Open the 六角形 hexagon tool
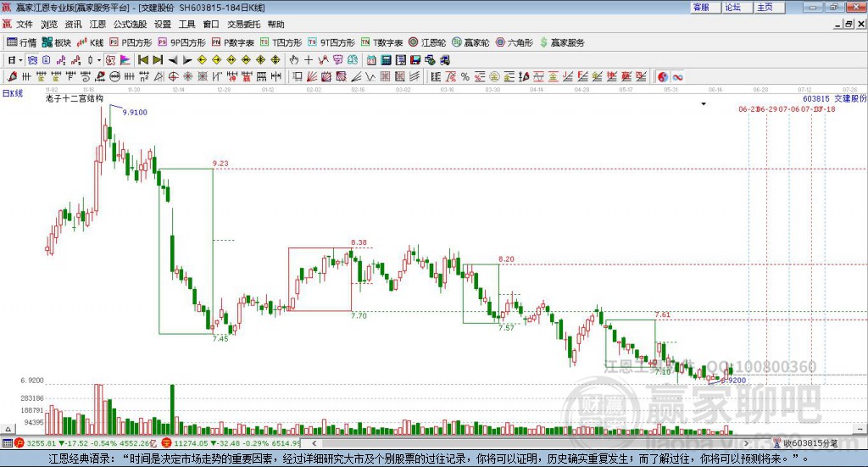Screen dimensions: 868x467 (515, 42)
